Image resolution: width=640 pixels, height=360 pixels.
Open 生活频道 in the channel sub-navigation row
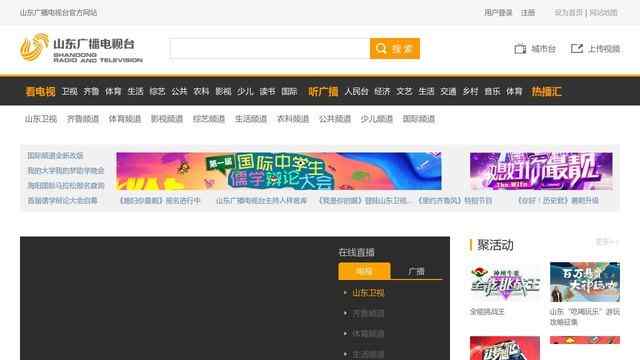click(251, 119)
